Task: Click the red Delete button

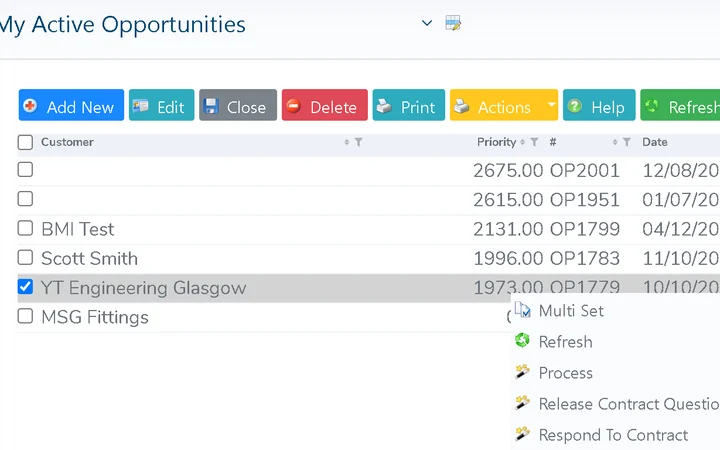Action: 325,105
